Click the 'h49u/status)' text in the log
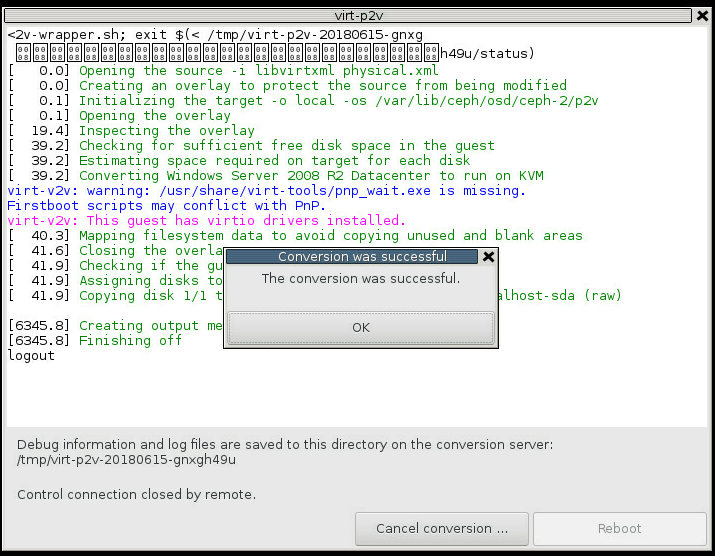 tap(487, 54)
